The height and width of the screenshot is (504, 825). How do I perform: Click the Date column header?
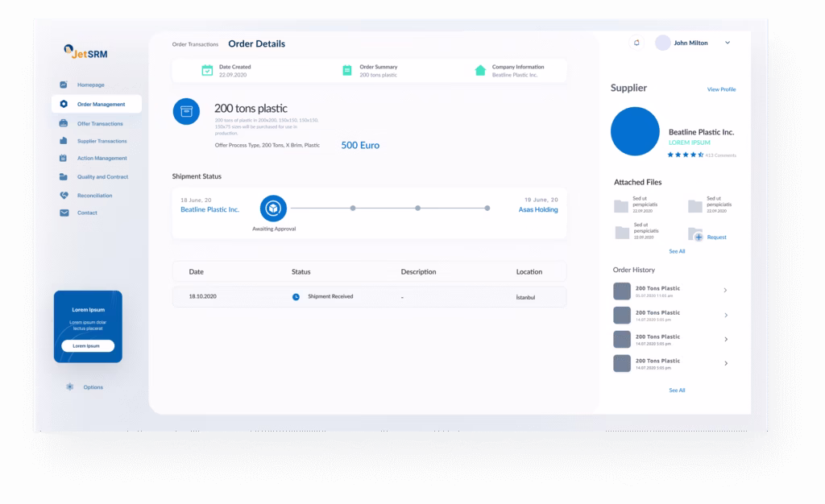(197, 271)
